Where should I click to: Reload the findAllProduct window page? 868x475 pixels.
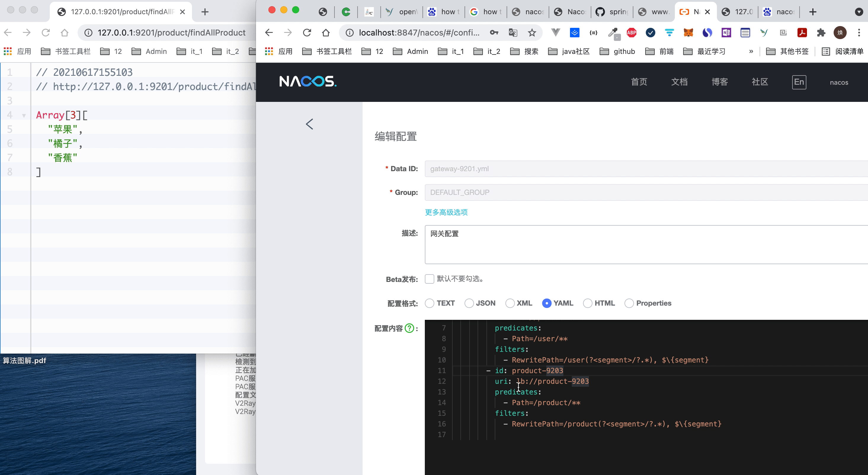pyautogui.click(x=46, y=33)
